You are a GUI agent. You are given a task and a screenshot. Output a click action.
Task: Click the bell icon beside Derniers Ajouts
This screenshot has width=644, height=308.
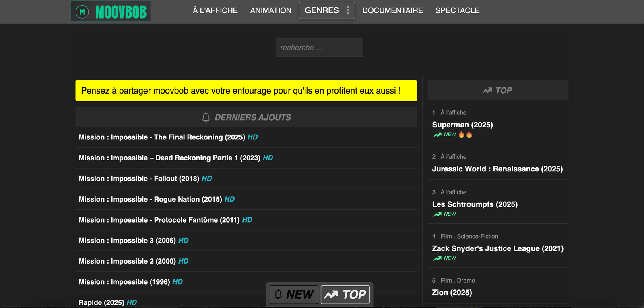point(206,117)
